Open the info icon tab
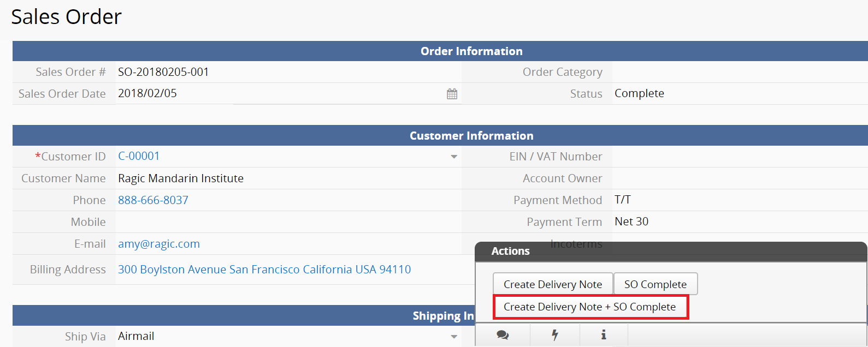Screen dimensions: 868x347 (604, 335)
